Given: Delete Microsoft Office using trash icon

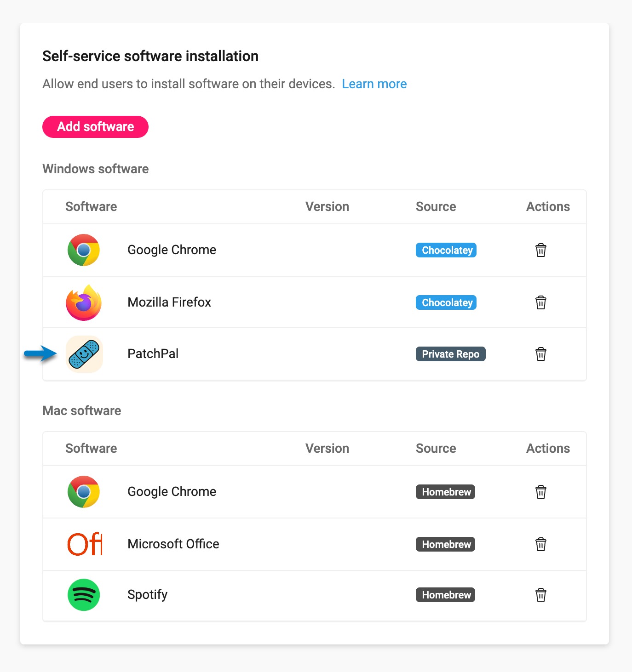Looking at the screenshot, I should pos(541,544).
